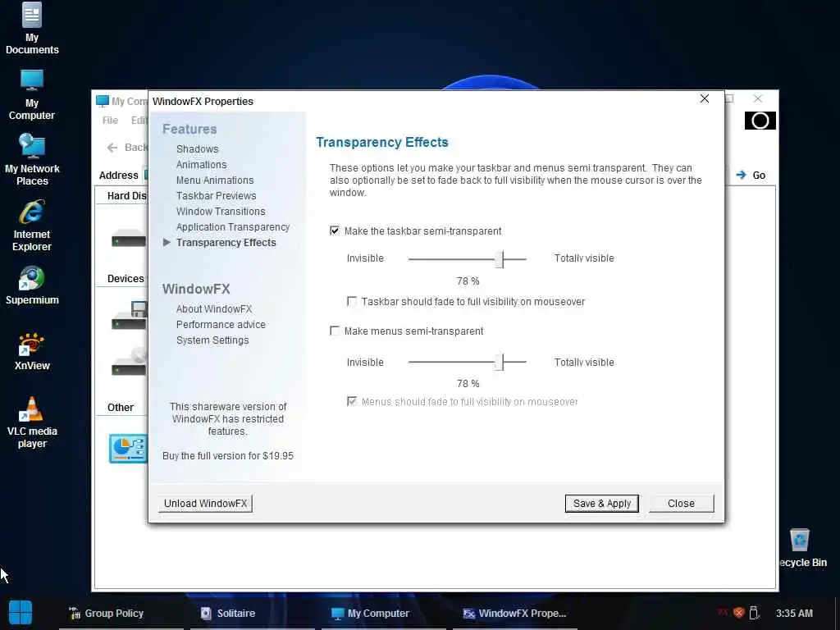Click the Close button in dialog
This screenshot has width=840, height=630.
point(681,503)
